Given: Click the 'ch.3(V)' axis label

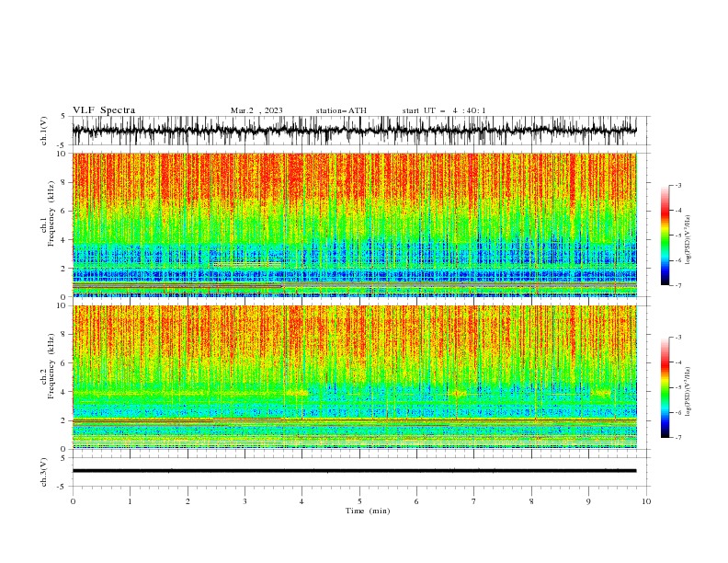Looking at the screenshot, I should (x=44, y=472).
